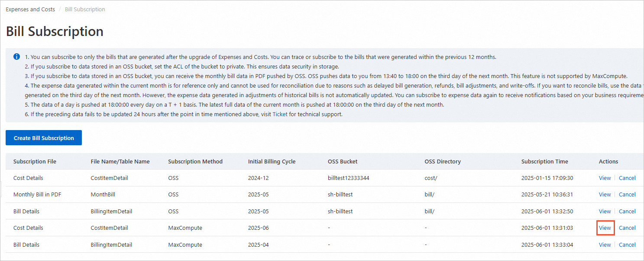View the Monthly Bill in PDF subscription

pyautogui.click(x=605, y=194)
